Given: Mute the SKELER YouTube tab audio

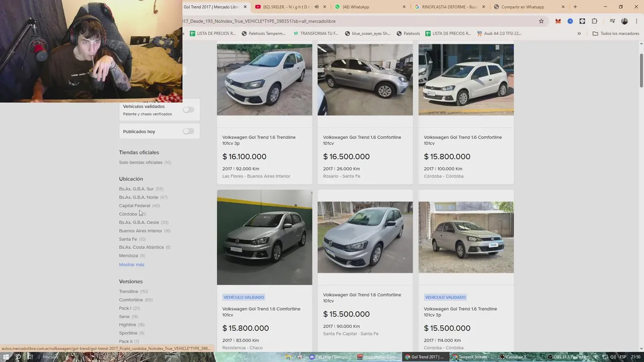Looking at the screenshot, I should point(316,7).
